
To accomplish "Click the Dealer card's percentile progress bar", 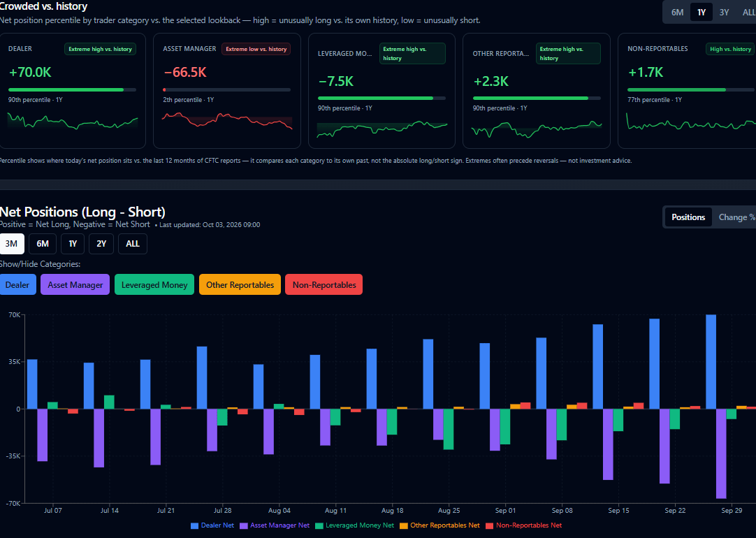I will 73,89.
